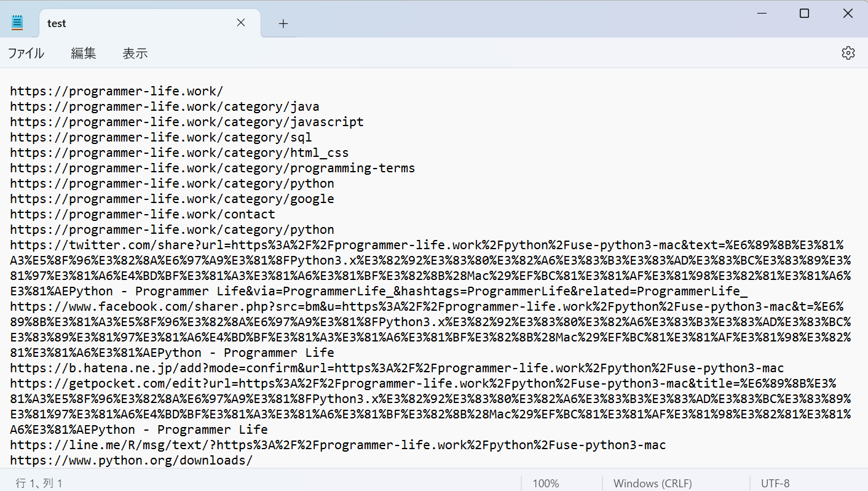The height and width of the screenshot is (491, 868).
Task: Click the URL line ending in "category/programming-terms"
Action: coord(213,168)
